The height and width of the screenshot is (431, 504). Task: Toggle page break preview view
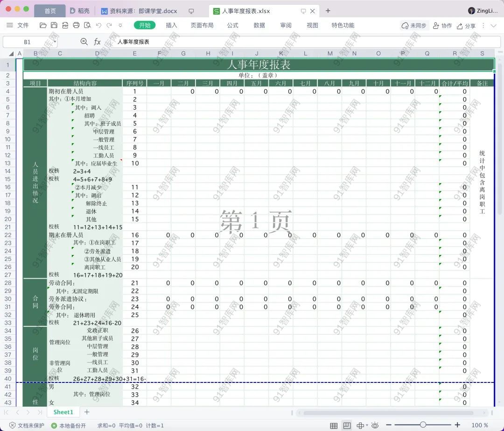(347, 425)
